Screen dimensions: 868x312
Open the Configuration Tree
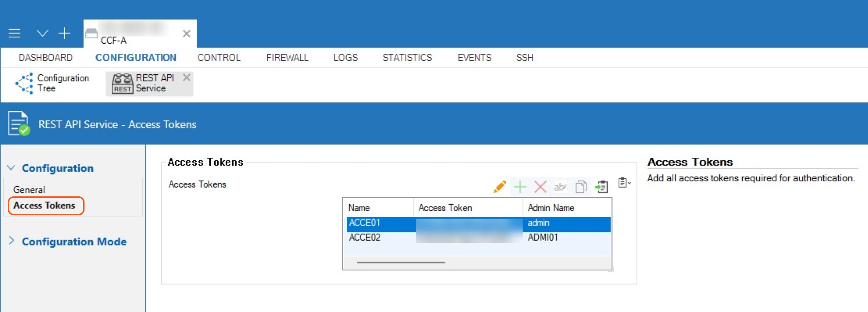tap(52, 83)
